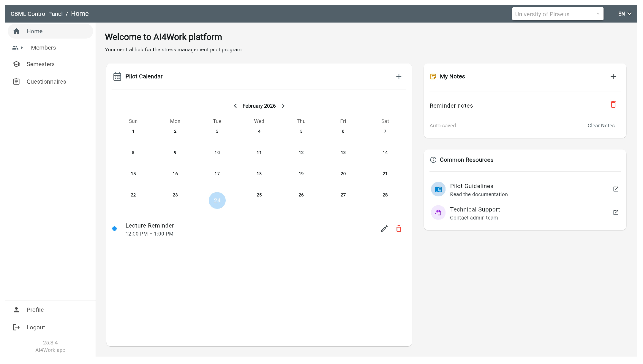Click the Home house icon in sidebar
Image resolution: width=643 pixels, height=364 pixels.
point(16,31)
